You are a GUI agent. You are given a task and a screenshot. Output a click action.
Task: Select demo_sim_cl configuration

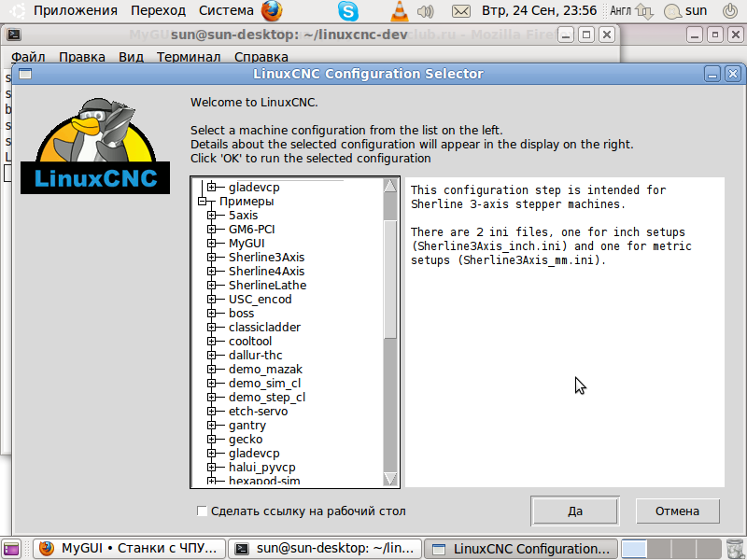pos(264,384)
